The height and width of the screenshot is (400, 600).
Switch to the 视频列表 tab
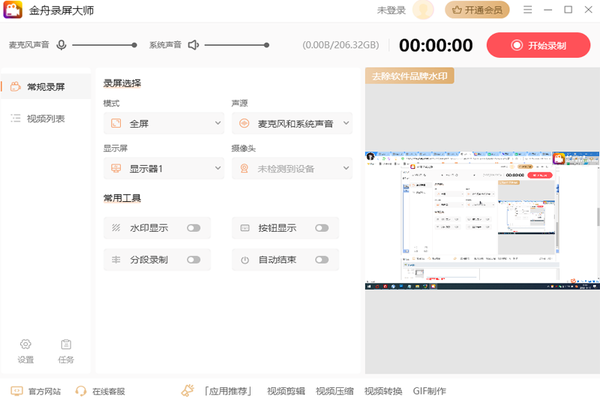pyautogui.click(x=45, y=119)
